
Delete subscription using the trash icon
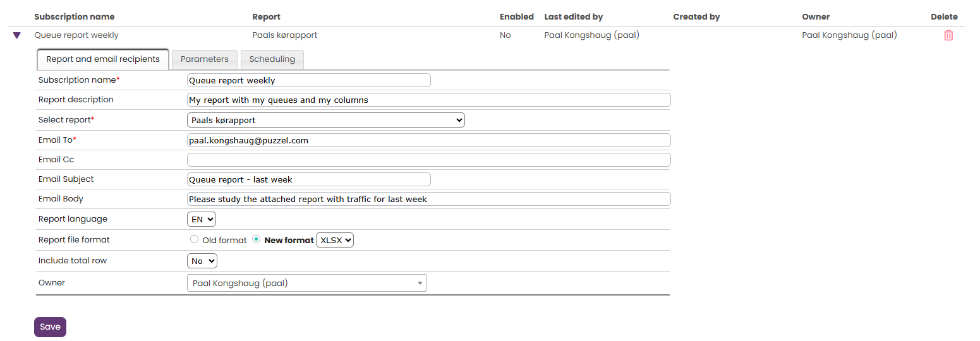coord(948,35)
